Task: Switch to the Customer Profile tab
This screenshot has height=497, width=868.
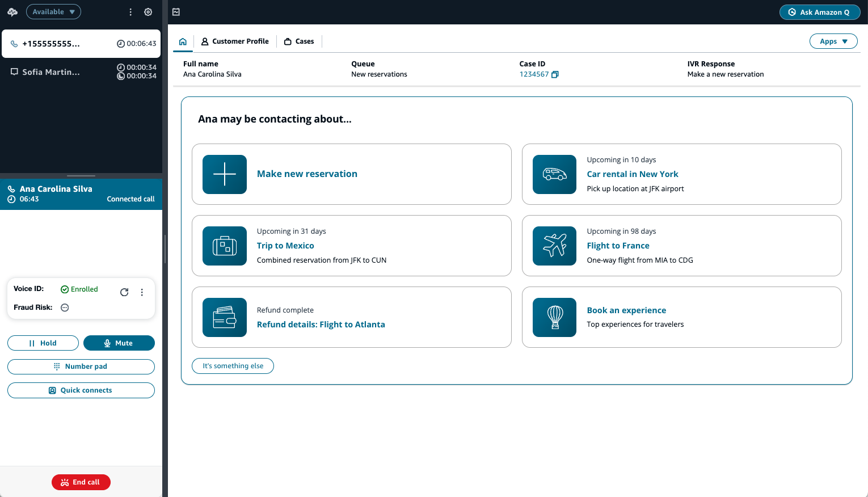Action: click(x=235, y=41)
